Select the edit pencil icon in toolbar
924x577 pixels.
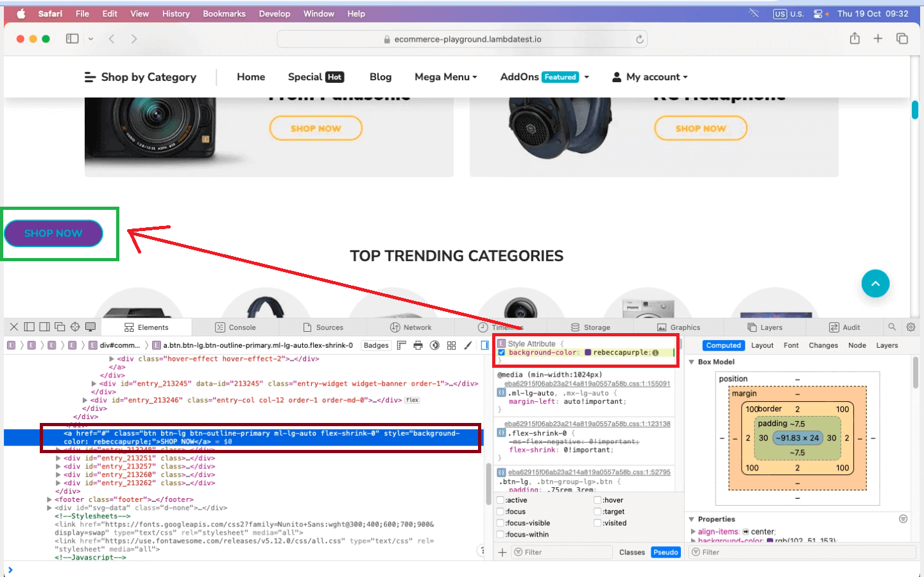point(468,345)
